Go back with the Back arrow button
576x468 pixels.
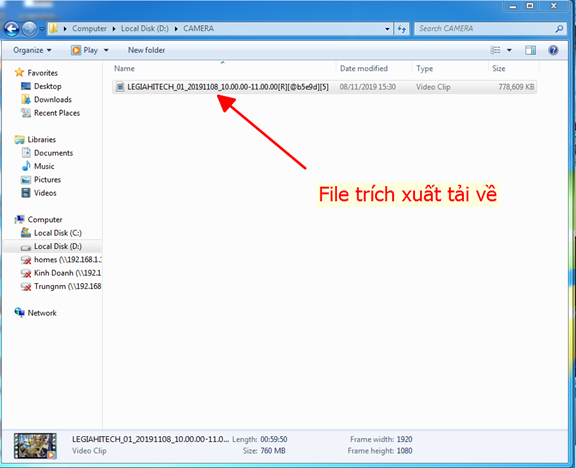[11, 29]
